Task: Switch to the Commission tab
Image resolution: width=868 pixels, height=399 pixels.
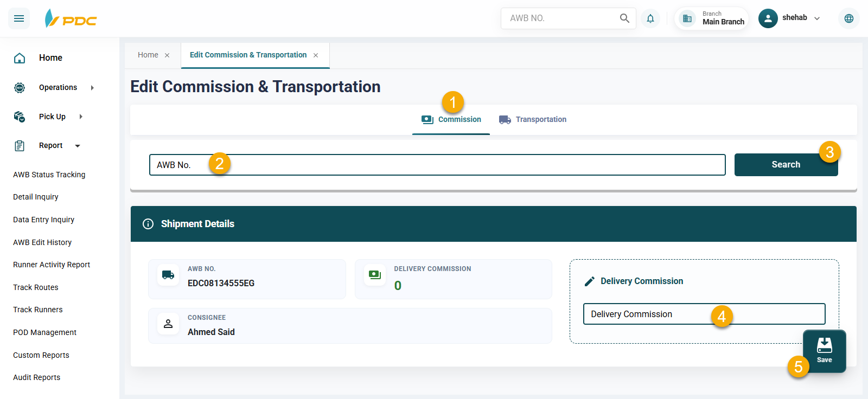Action: click(x=451, y=119)
